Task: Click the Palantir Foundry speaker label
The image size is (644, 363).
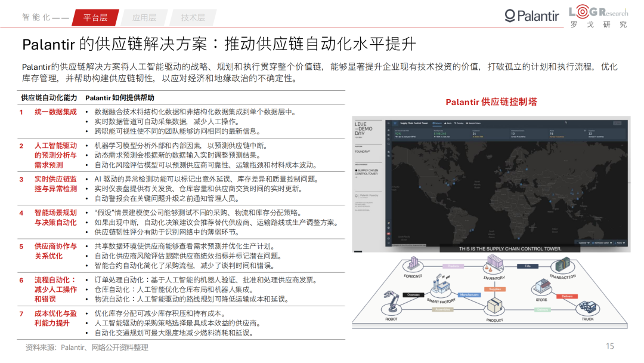Action: pos(367,196)
